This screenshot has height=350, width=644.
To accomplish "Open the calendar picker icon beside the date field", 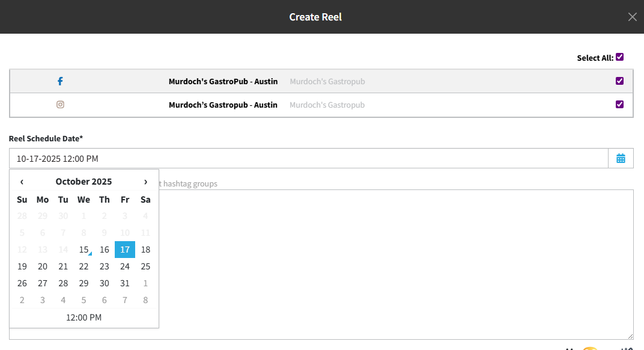I will pyautogui.click(x=621, y=159).
